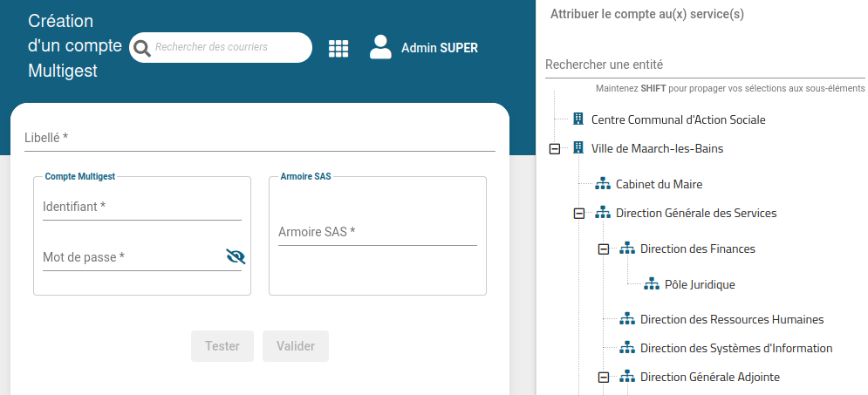Click the Armoire SAS input field
The image size is (868, 395).
tap(377, 232)
